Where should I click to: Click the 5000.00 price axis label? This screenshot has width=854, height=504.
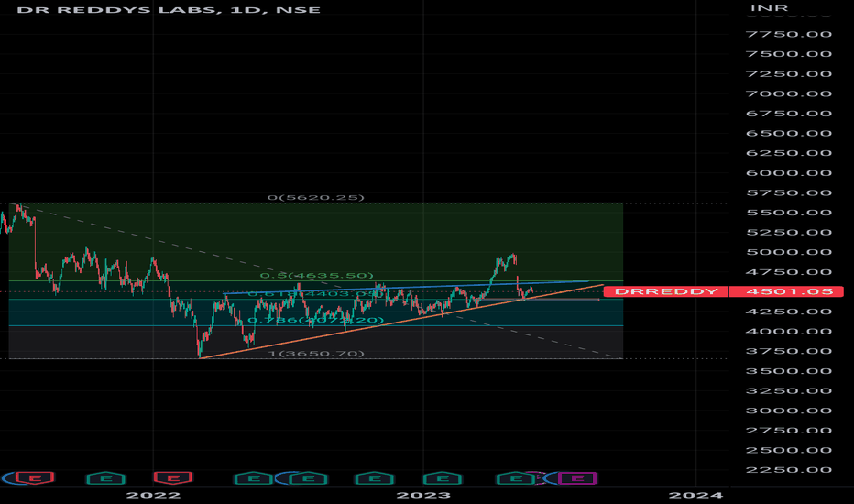(x=789, y=252)
